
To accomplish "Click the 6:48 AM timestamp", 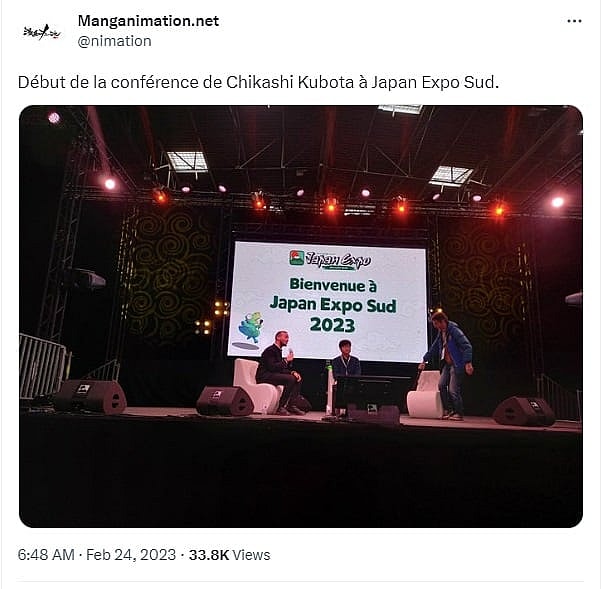I will click(46, 555).
